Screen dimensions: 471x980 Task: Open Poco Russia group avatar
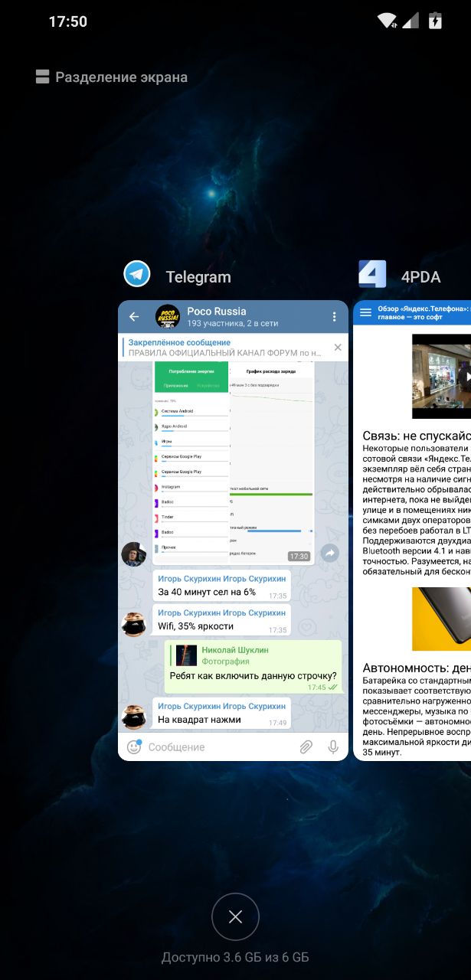[x=168, y=316]
